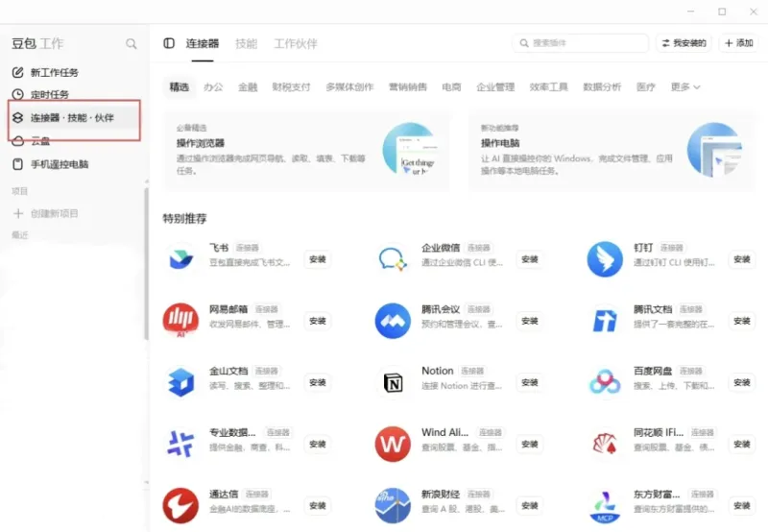Install the 腾讯会议 connector
768x532 pixels.
tap(530, 321)
